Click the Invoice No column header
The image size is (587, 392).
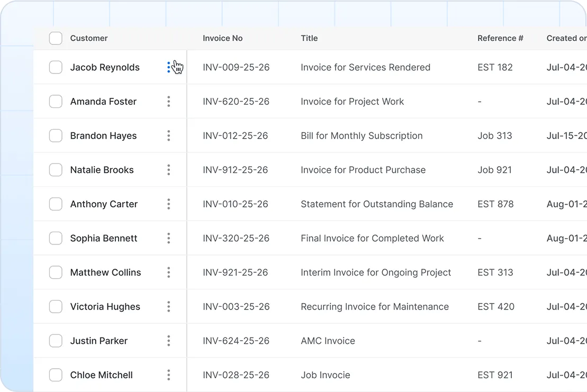click(x=222, y=38)
